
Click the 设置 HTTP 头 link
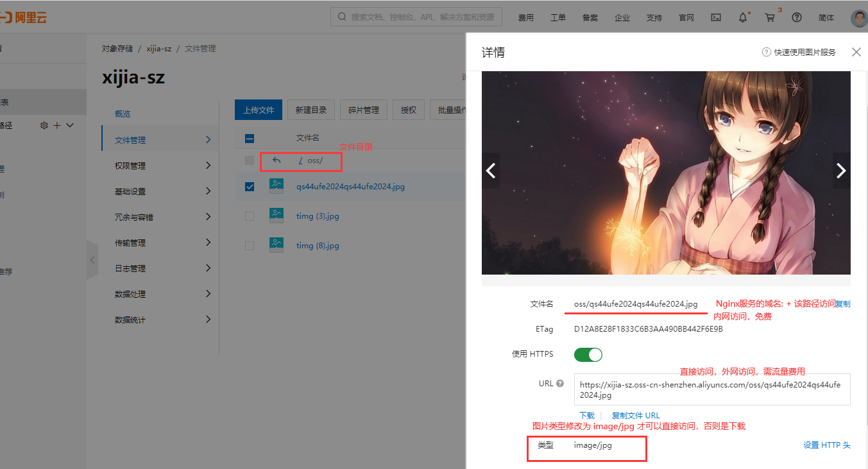click(x=827, y=445)
